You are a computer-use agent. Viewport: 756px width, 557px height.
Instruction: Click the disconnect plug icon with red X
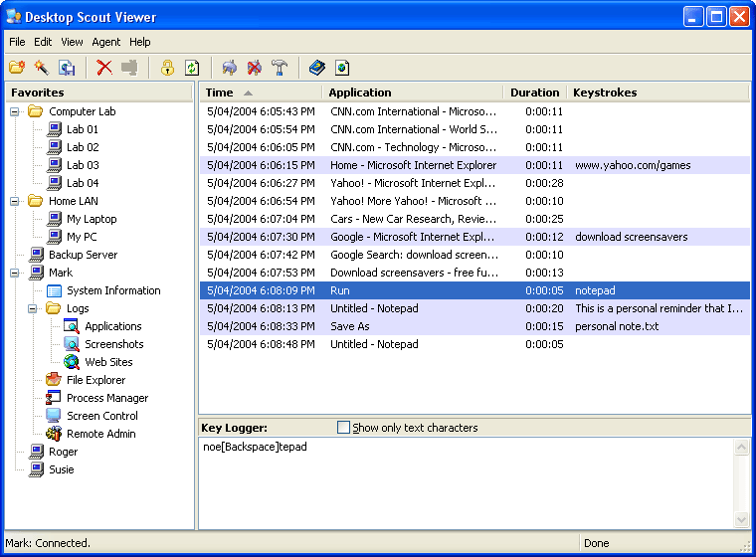[x=255, y=68]
